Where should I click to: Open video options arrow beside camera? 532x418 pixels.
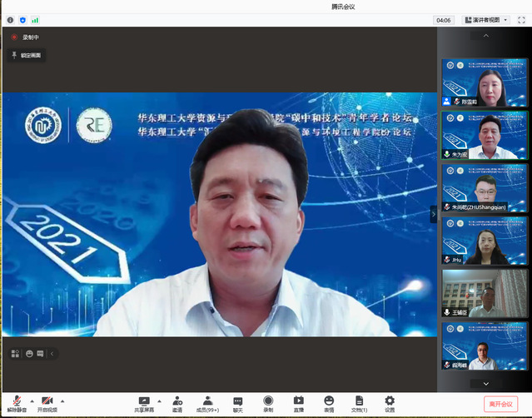coord(62,401)
